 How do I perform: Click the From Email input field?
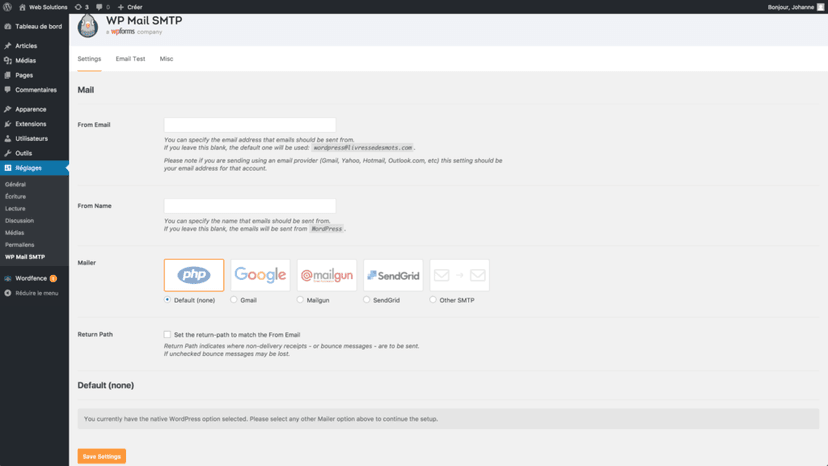pyautogui.click(x=250, y=125)
